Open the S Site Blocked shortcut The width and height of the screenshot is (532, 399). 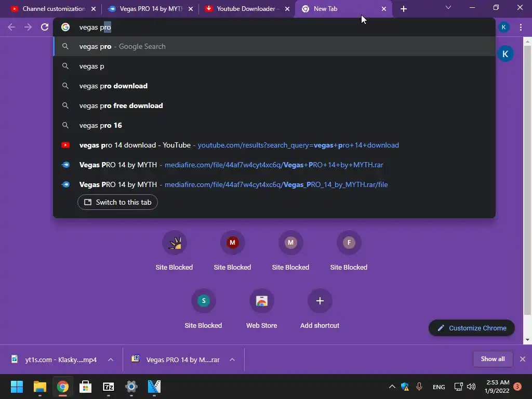tap(203, 309)
